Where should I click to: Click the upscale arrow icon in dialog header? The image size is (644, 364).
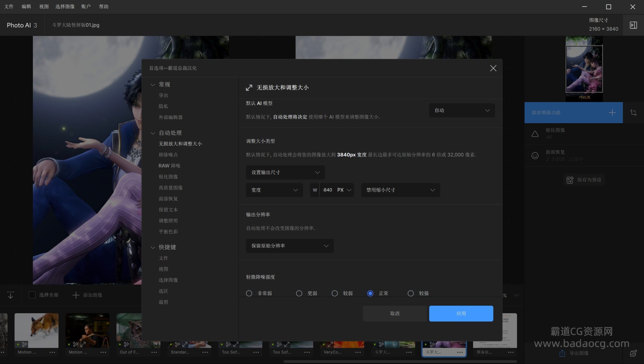tap(249, 88)
